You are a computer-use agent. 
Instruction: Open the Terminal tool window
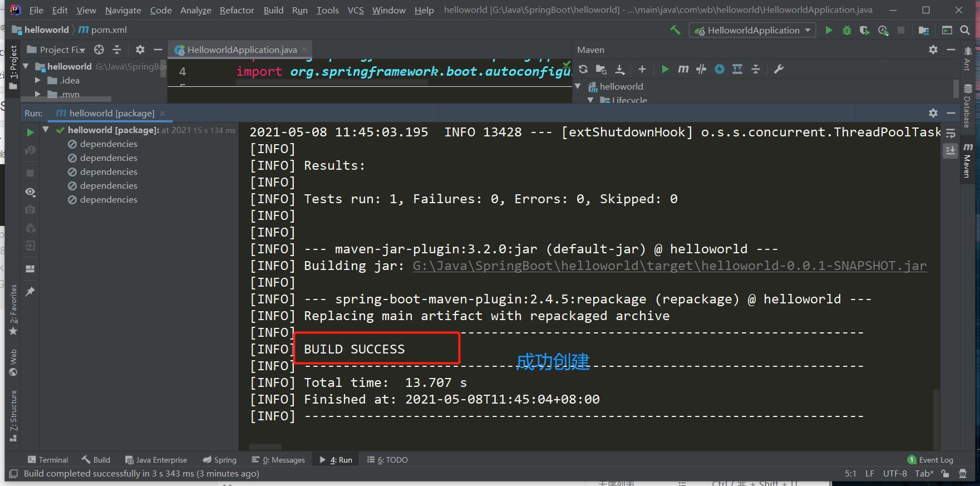tap(48, 460)
